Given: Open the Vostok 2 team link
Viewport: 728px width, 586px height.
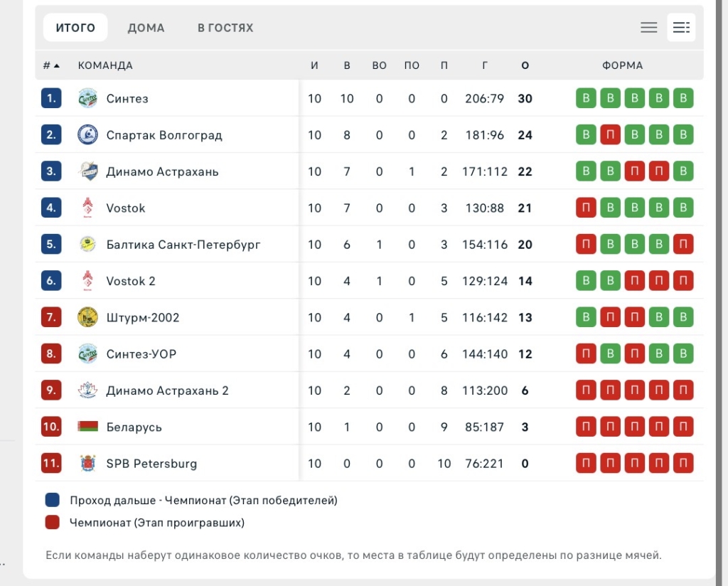Looking at the screenshot, I should (x=131, y=281).
